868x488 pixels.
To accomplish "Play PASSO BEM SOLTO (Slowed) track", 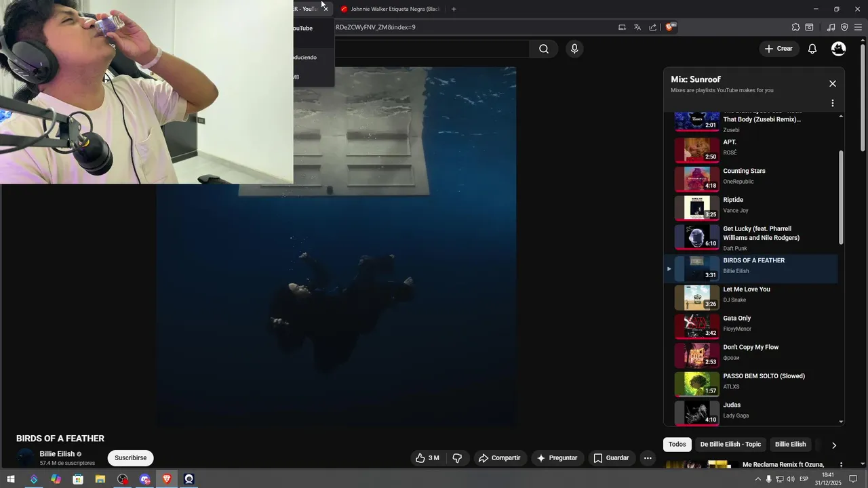I will coord(751,384).
